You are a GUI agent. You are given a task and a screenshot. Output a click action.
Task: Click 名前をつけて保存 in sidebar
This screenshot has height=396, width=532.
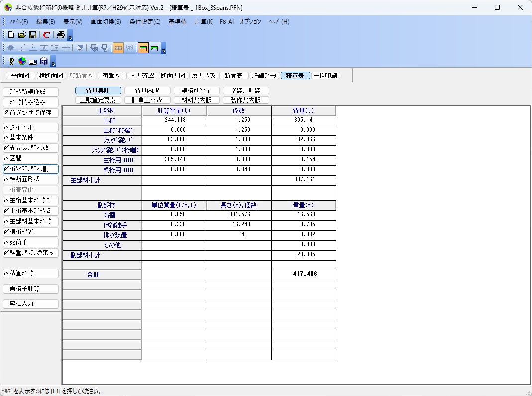tap(31, 113)
